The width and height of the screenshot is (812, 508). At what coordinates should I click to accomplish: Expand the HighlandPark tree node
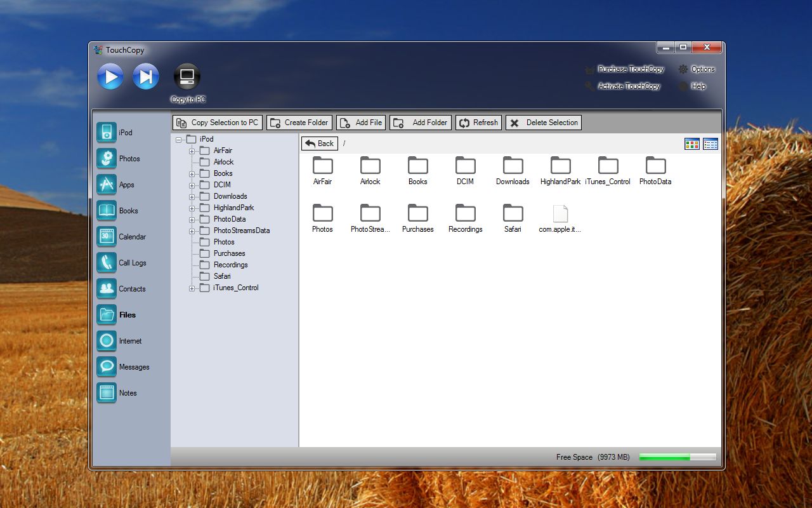click(192, 208)
